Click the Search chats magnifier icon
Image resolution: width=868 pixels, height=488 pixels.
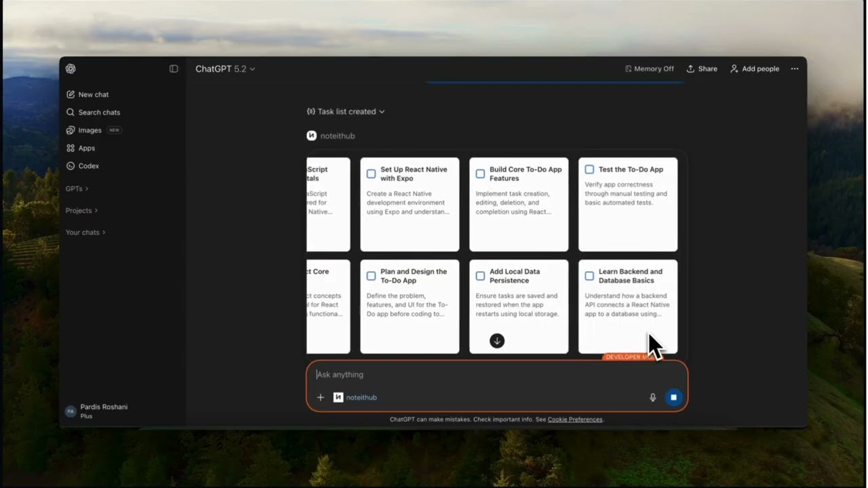(x=71, y=113)
